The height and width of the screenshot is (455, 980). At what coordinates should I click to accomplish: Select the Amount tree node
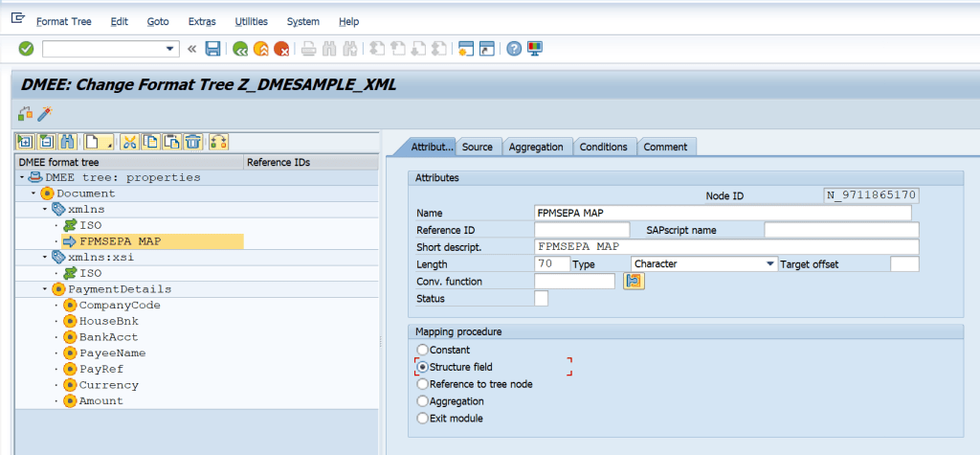pyautogui.click(x=100, y=401)
